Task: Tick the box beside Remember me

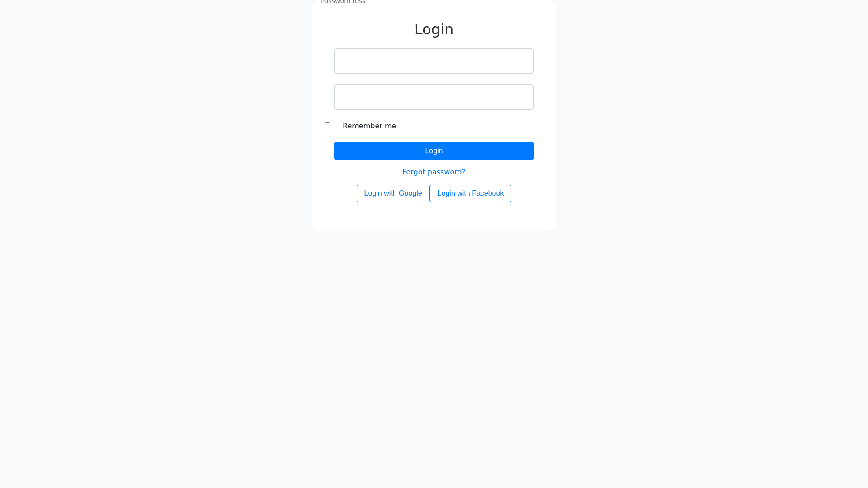Action: tap(327, 125)
